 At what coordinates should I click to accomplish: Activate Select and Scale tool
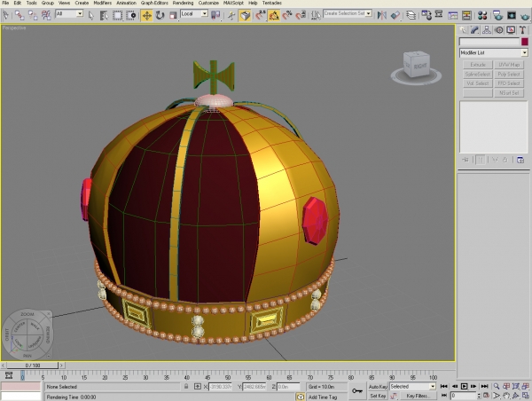click(x=173, y=15)
